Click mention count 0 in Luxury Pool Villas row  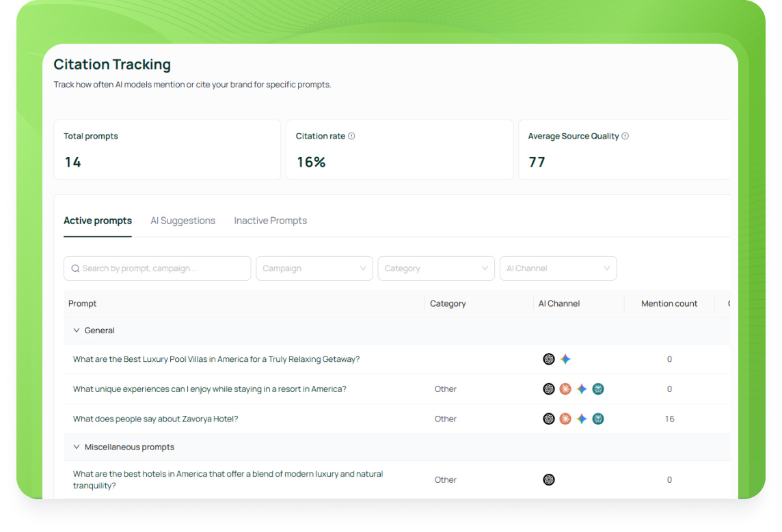(x=669, y=359)
